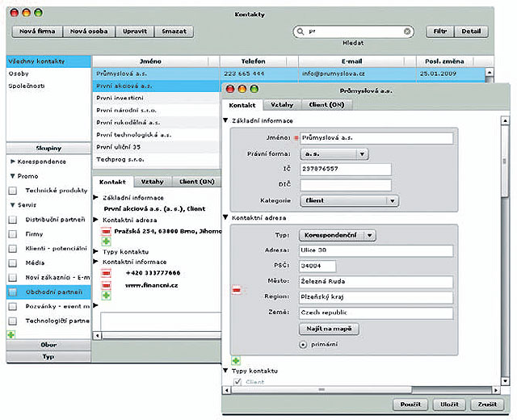Add a new address with green plus under Pražská
This screenshot has width=517, height=420.
tap(106, 241)
